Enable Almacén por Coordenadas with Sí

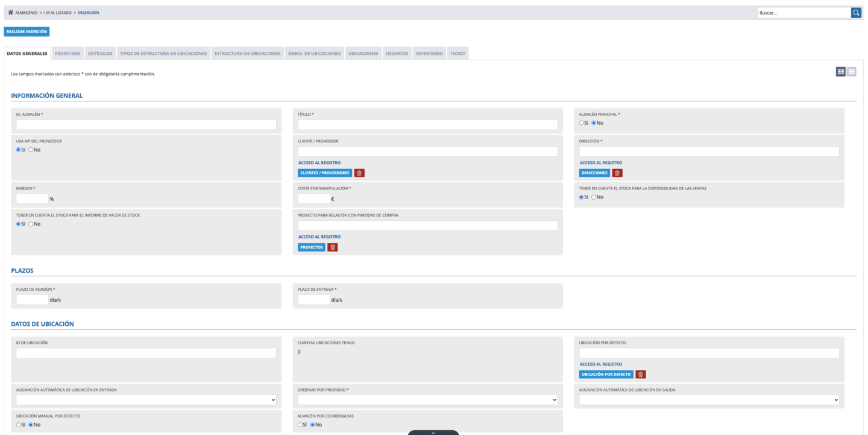[x=300, y=425]
